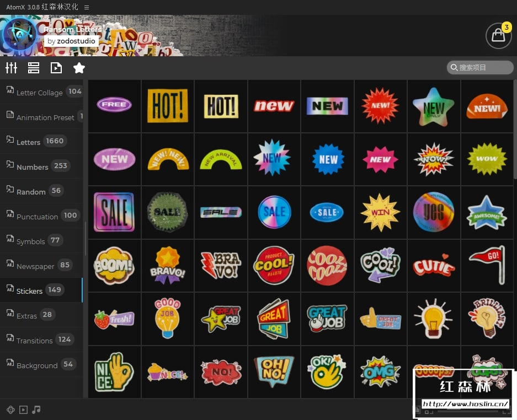Select the red PRODUCT COOL! circle sticker

(274, 266)
